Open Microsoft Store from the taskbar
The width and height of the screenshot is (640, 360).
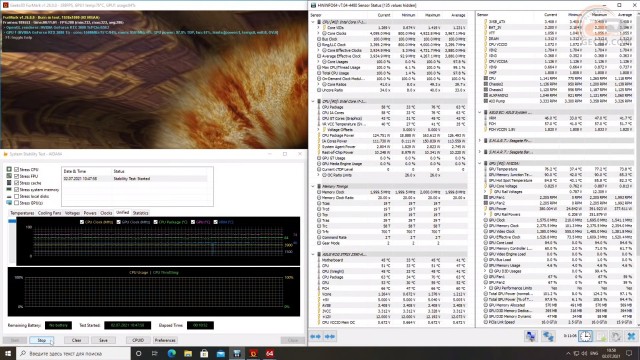click(x=204, y=353)
